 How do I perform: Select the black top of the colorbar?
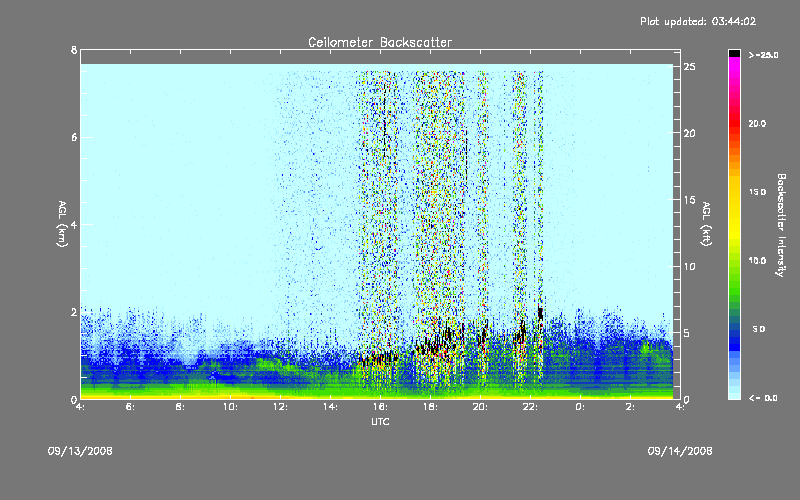(734, 53)
